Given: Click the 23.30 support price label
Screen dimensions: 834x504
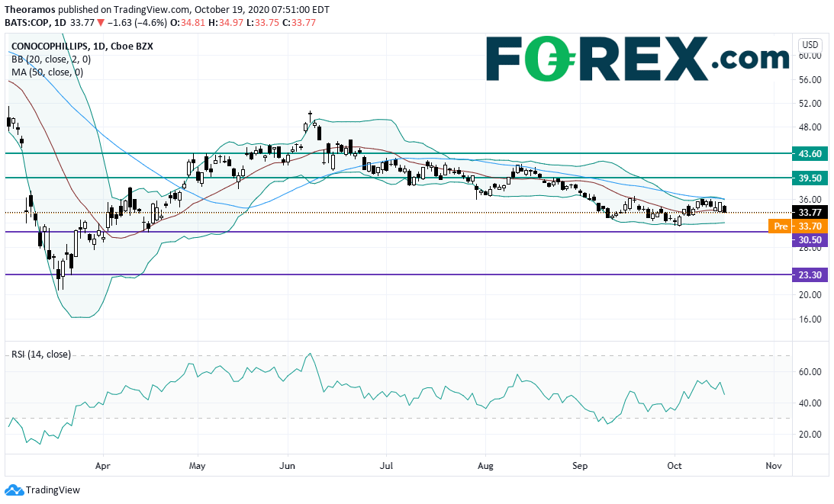Looking at the screenshot, I should [810, 274].
